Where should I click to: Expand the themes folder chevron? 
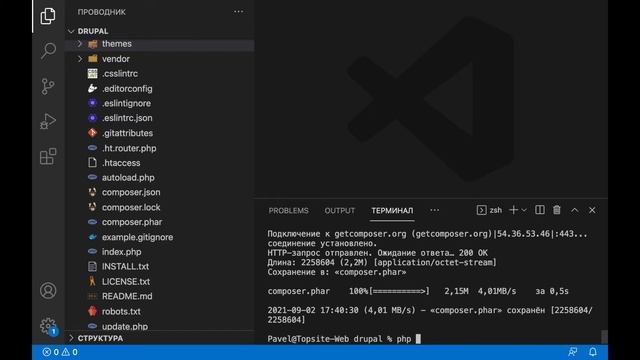[80, 44]
